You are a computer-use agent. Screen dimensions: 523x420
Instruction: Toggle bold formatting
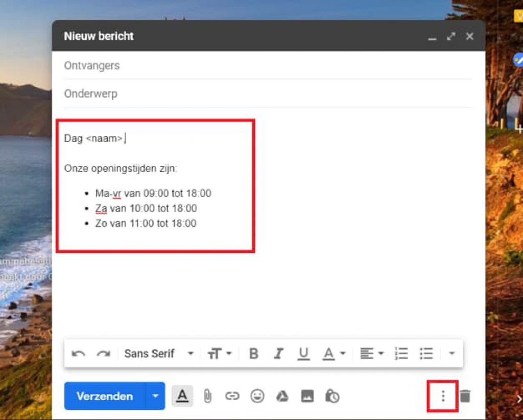pos(253,354)
